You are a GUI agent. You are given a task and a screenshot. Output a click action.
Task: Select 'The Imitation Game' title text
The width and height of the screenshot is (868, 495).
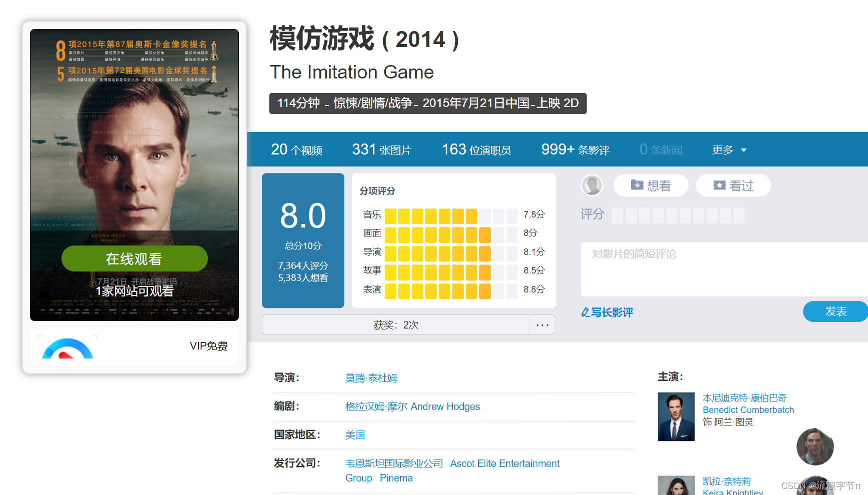[x=352, y=72]
